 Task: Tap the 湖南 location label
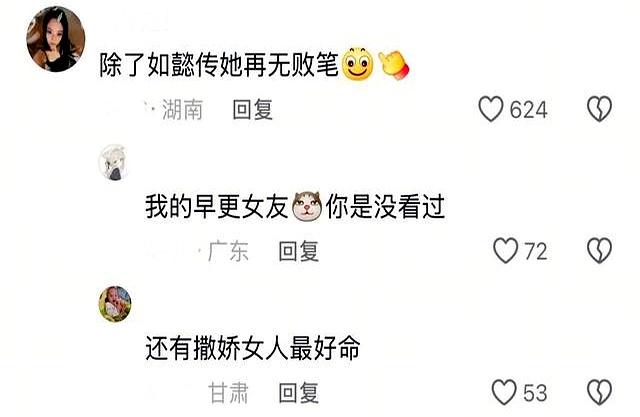pyautogui.click(x=182, y=109)
